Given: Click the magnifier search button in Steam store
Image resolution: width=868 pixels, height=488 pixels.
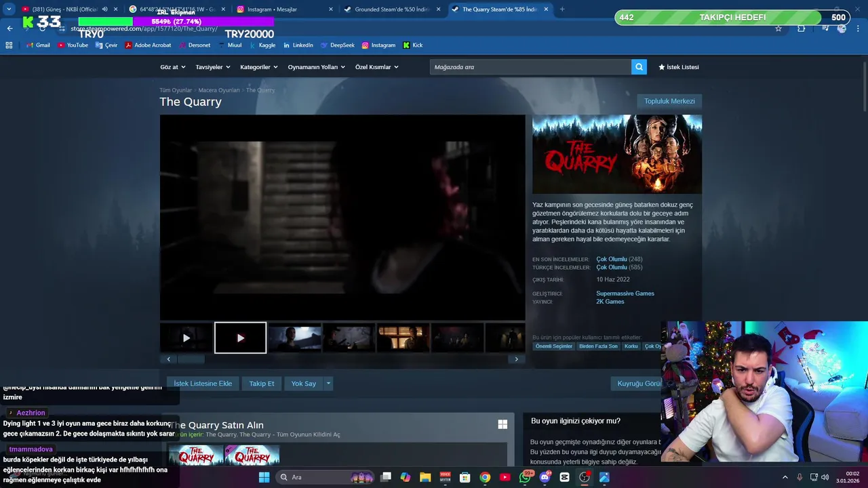Looking at the screenshot, I should [639, 67].
